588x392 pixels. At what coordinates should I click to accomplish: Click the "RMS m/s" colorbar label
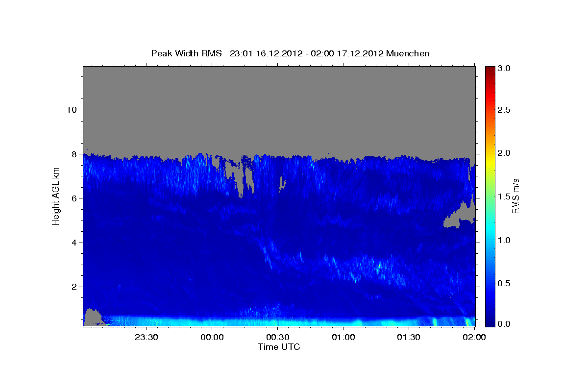pos(515,196)
